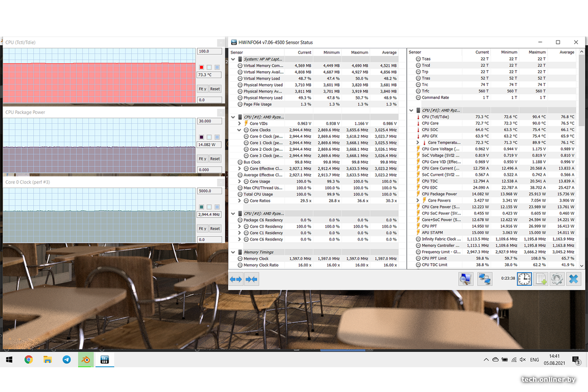This screenshot has height=392, width=588.
Task: Click the teal color swatch on Core 0 Clock graph
Action: pyautogui.click(x=202, y=207)
